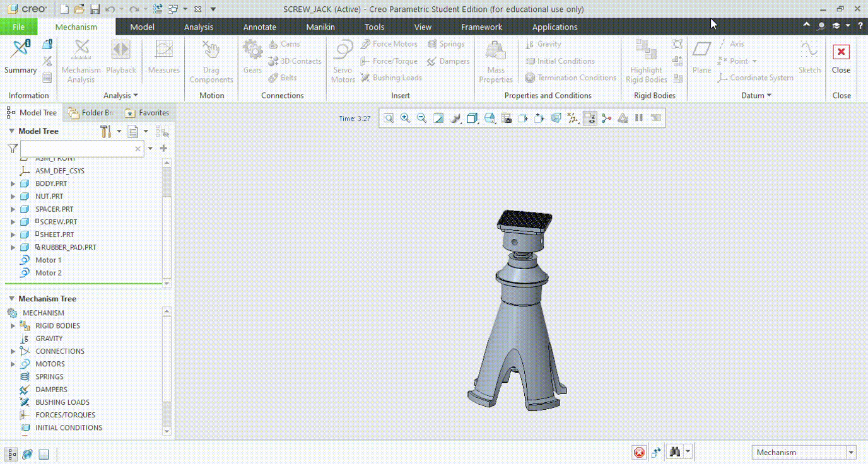Open the Datum group dropdown
868x464 pixels.
[x=756, y=96]
